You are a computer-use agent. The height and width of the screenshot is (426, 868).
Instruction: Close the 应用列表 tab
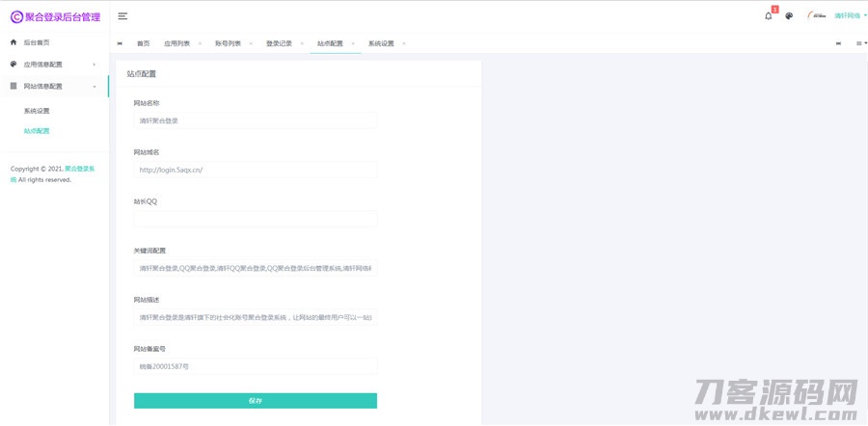click(x=200, y=43)
